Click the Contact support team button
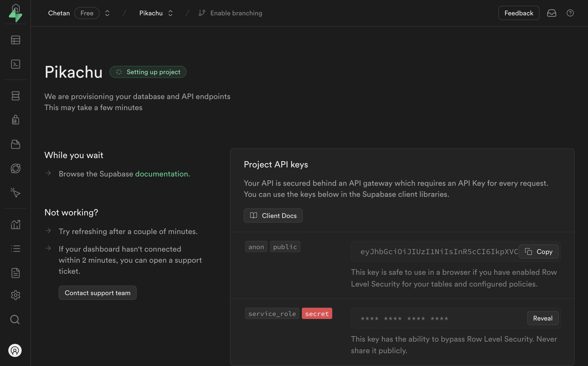 [x=97, y=293]
